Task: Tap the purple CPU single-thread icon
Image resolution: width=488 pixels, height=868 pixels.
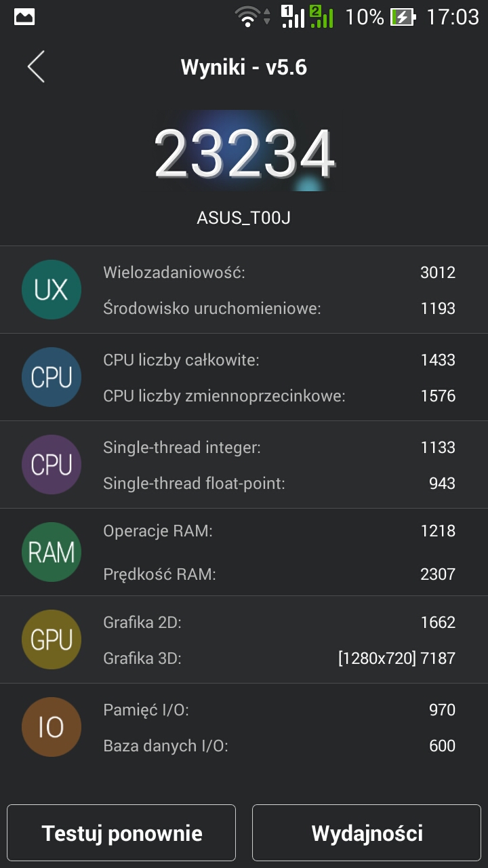Action: click(x=52, y=465)
